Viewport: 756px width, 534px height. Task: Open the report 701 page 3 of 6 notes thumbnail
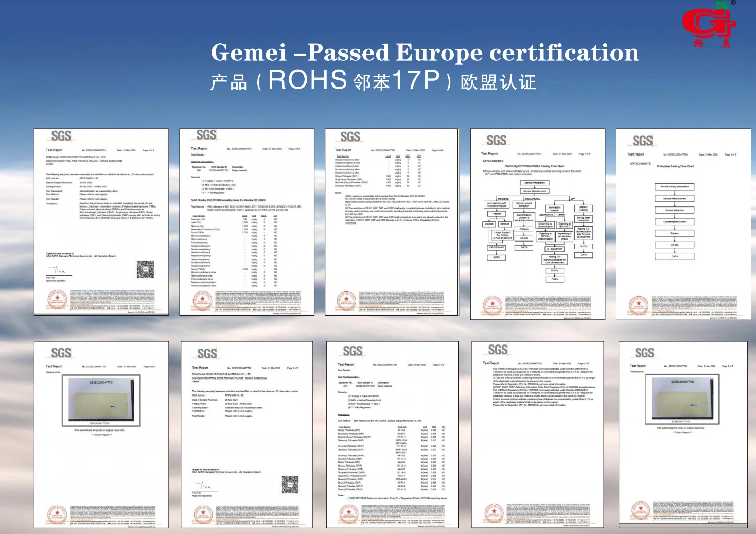tap(391, 222)
